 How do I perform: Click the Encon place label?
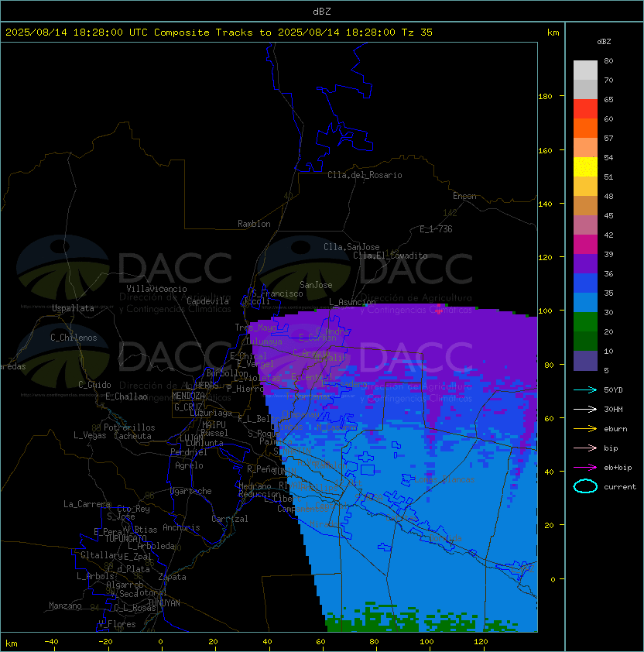[x=464, y=196]
